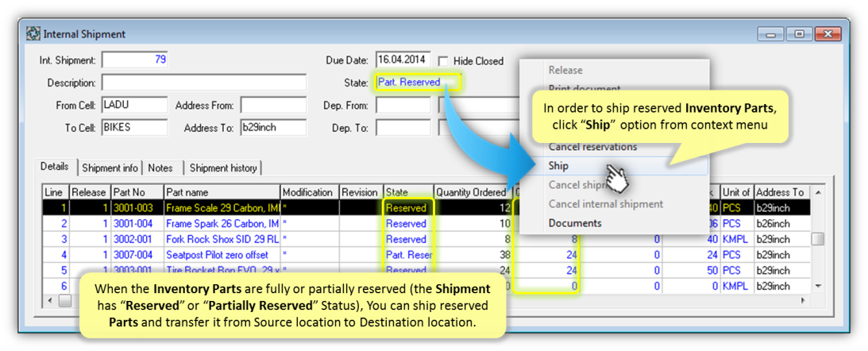Click Cancel internal shipment menu entry
Screen dimensions: 868x351
point(606,204)
